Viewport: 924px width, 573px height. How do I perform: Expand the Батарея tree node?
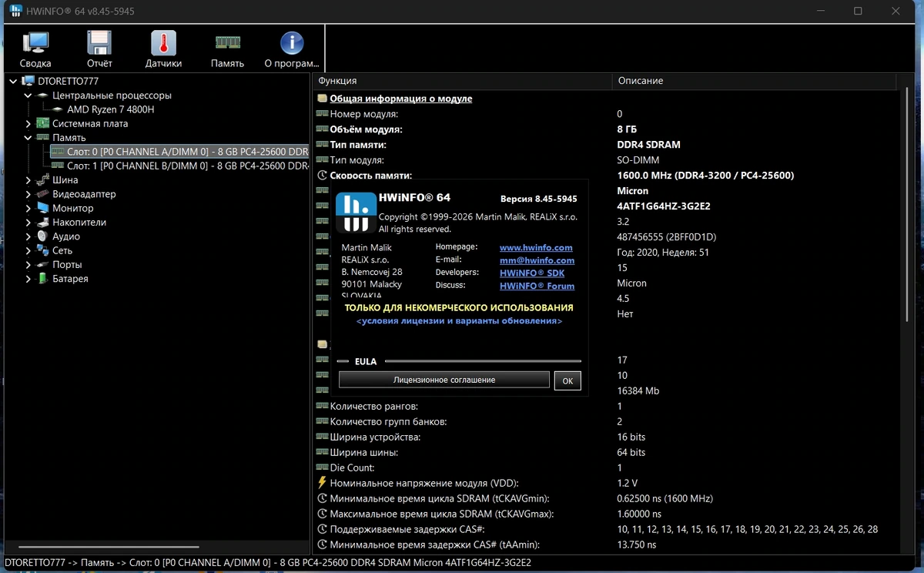point(28,279)
